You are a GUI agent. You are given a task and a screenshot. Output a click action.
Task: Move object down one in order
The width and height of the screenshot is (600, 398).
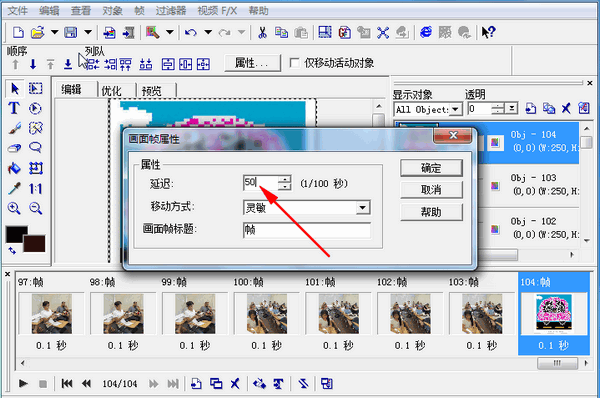[x=33, y=64]
